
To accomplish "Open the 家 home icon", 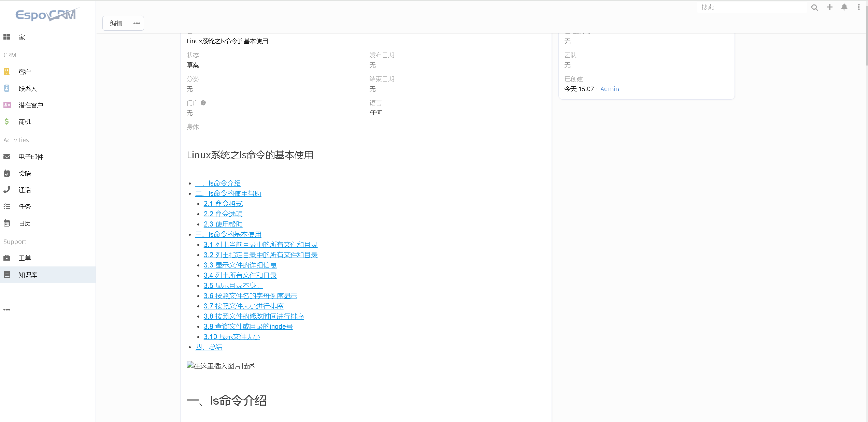I will 7,37.
